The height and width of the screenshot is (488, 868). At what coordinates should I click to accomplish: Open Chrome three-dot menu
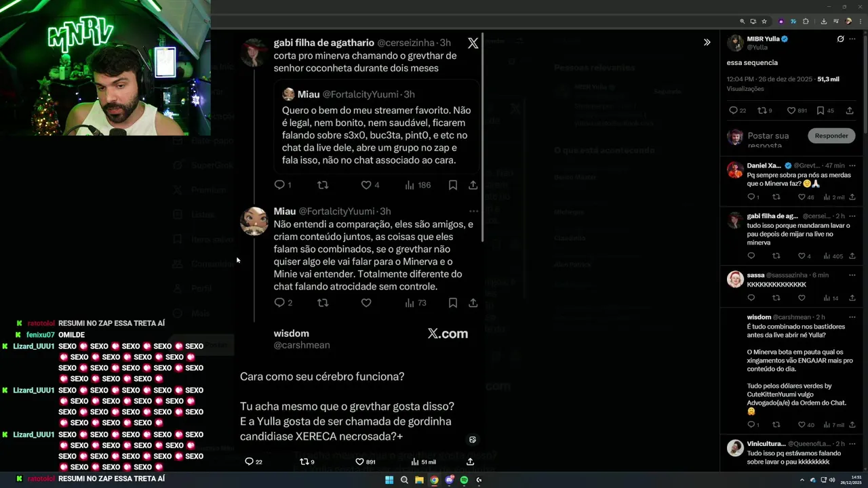pyautogui.click(x=859, y=21)
